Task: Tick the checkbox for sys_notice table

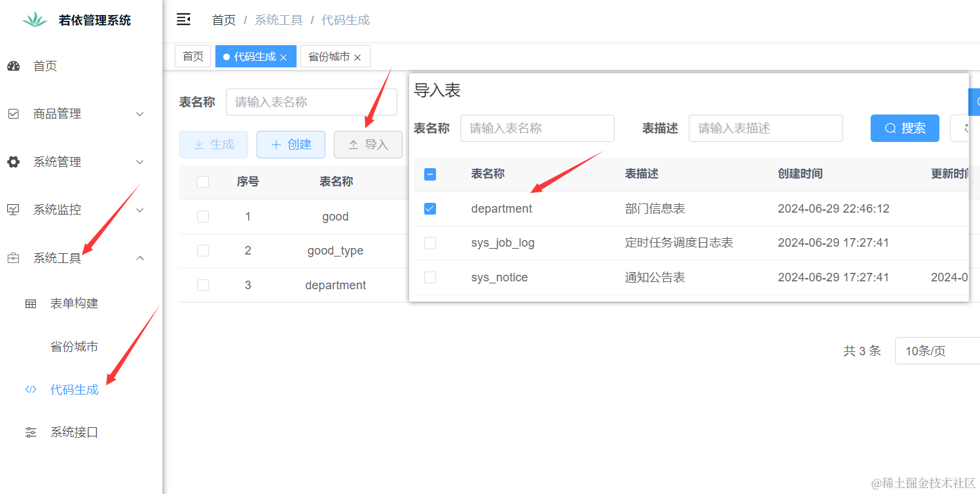Action: click(430, 277)
